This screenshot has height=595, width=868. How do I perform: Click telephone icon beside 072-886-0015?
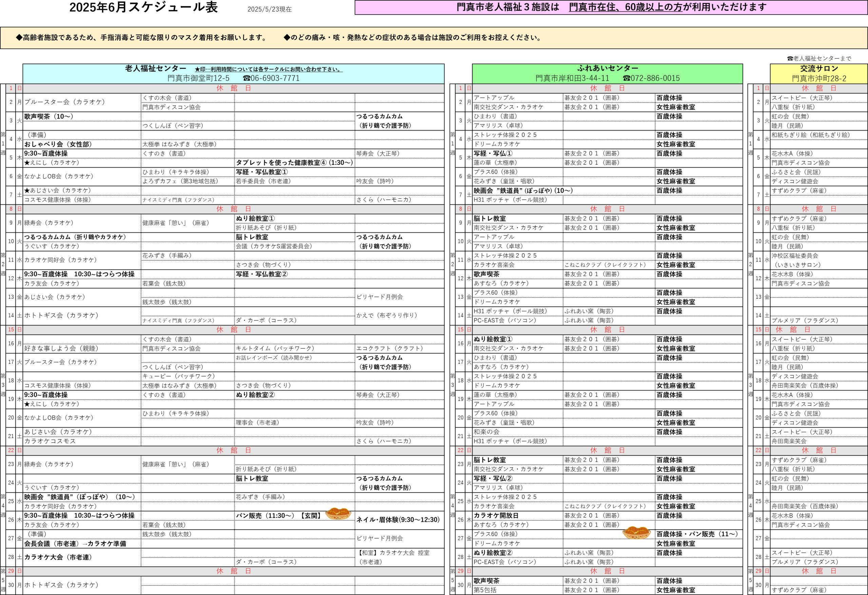626,78
